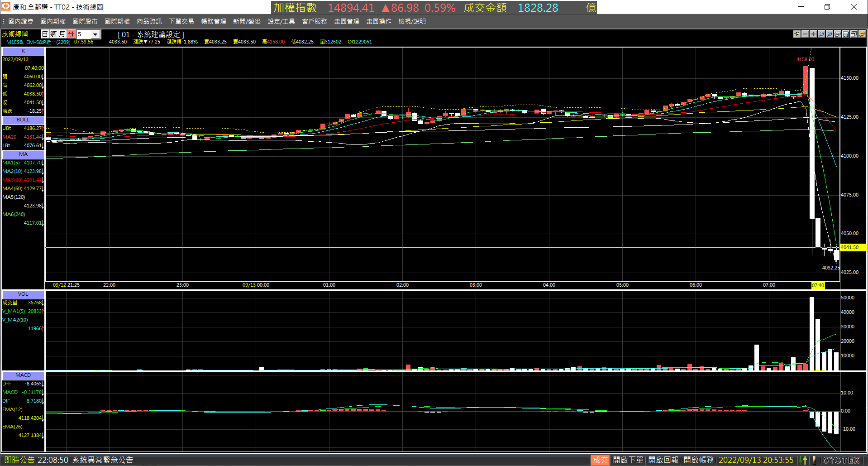
Task: Click the status bar datetime 2022/09/13 20:53:55
Action: point(756,460)
